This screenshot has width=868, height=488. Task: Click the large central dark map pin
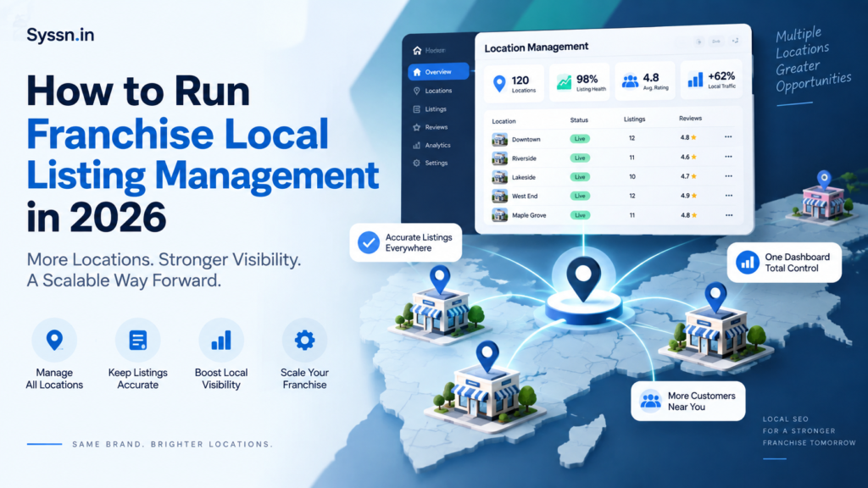click(583, 279)
